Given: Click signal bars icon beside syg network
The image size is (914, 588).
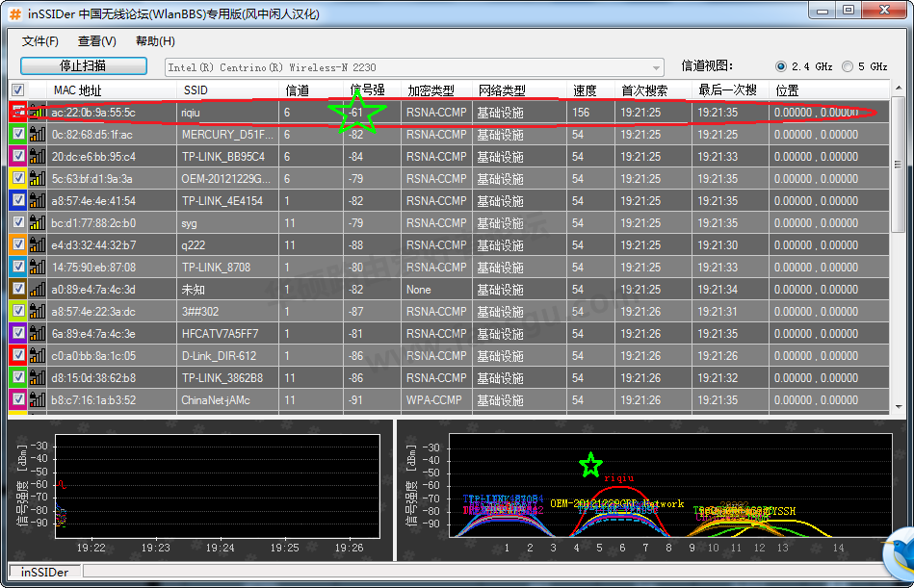Looking at the screenshot, I should [x=38, y=223].
